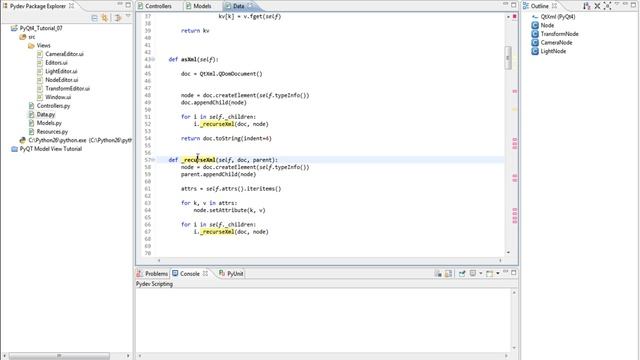Viewport: 640px width, 360px height.
Task: Click the red overview ruler error indicator
Action: (514, 16)
